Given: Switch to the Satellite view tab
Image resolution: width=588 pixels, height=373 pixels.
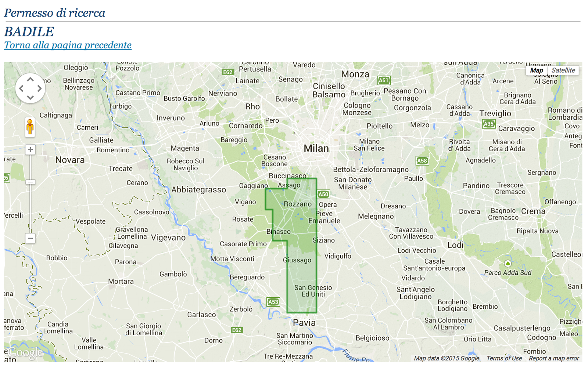Looking at the screenshot, I should click(x=563, y=70).
